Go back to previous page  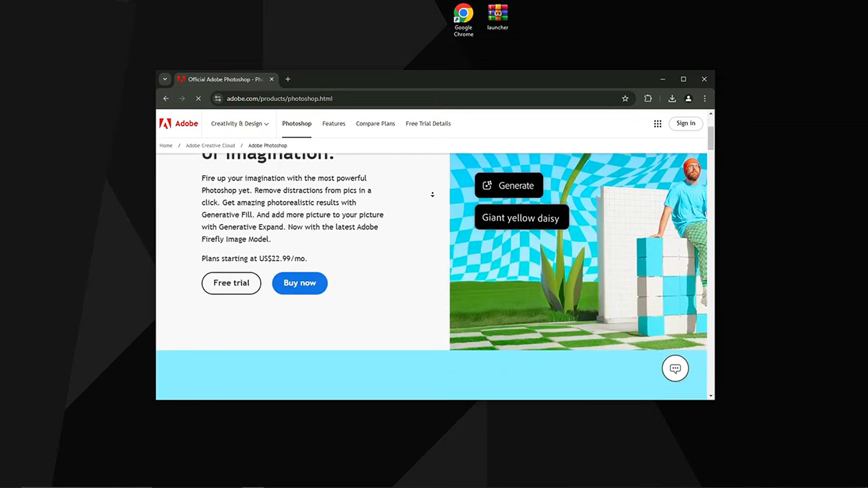pos(166,99)
